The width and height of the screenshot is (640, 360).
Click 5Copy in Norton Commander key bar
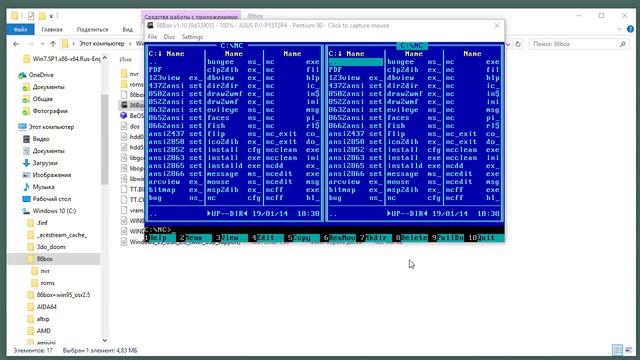tap(303, 238)
